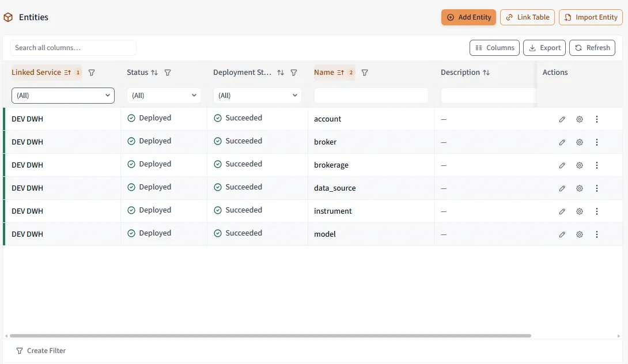Sort by the Deployment Status column arrows

tap(281, 73)
